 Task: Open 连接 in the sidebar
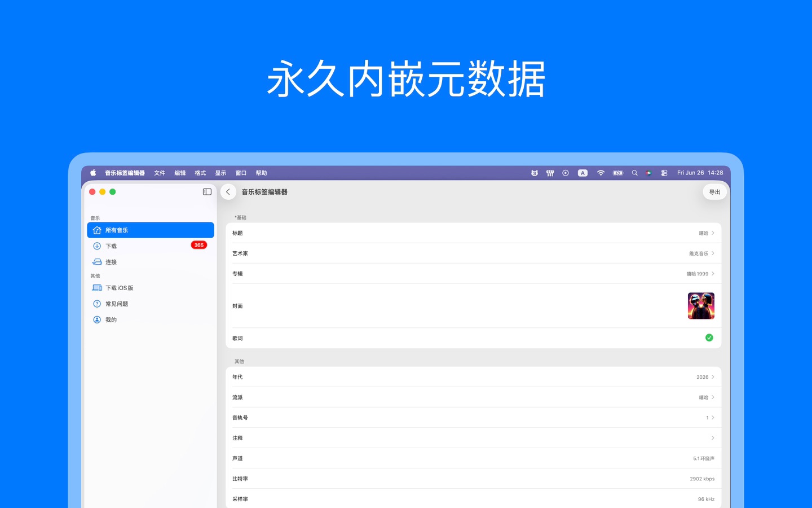coord(151,262)
